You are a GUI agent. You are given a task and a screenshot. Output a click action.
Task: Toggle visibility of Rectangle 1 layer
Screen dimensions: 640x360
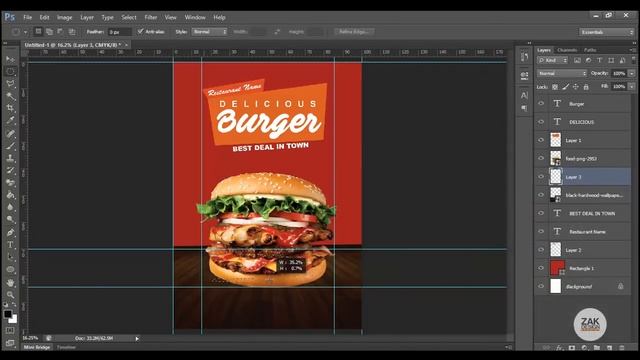point(541,268)
